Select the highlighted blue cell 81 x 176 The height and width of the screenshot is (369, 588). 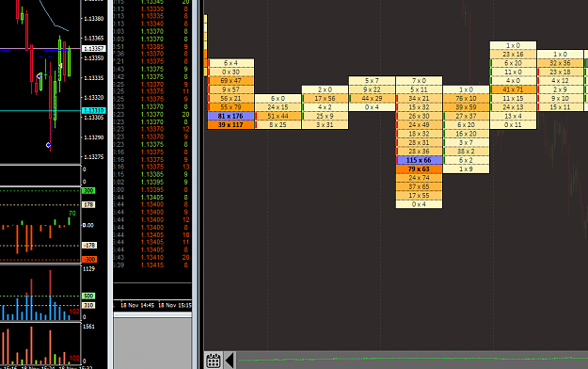tap(231, 116)
